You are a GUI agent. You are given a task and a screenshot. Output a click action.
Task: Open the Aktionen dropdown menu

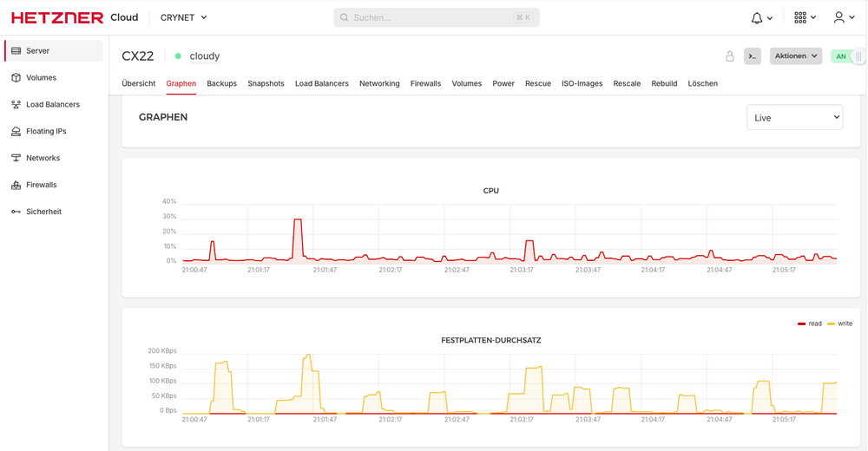[x=795, y=56]
